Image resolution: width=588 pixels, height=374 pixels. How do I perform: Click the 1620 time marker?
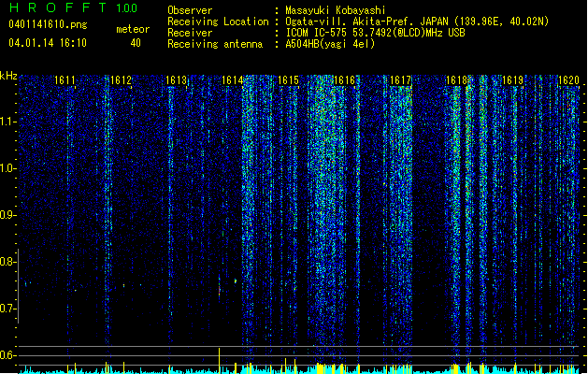[x=568, y=80]
